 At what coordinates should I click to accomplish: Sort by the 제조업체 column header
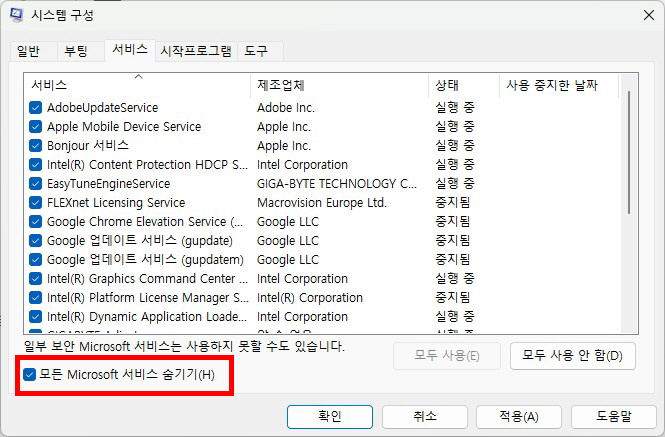click(339, 85)
